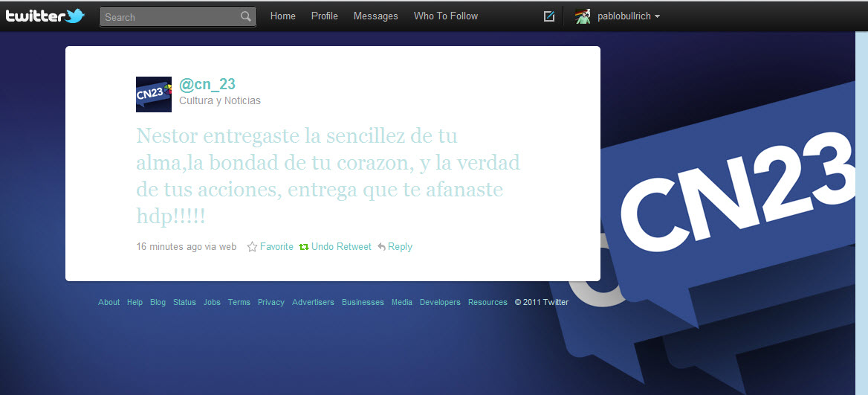Click the CN23 profile avatar
The height and width of the screenshot is (395, 868).
pyautogui.click(x=154, y=94)
